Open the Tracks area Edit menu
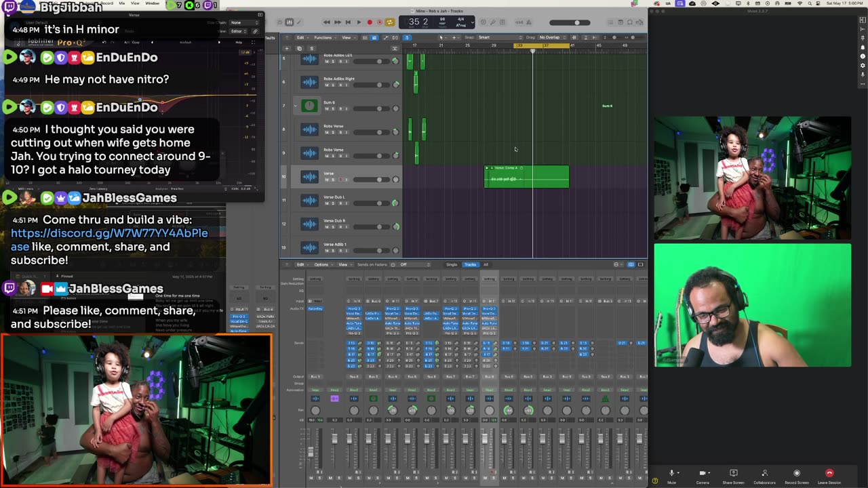The width and height of the screenshot is (868, 488). point(302,37)
